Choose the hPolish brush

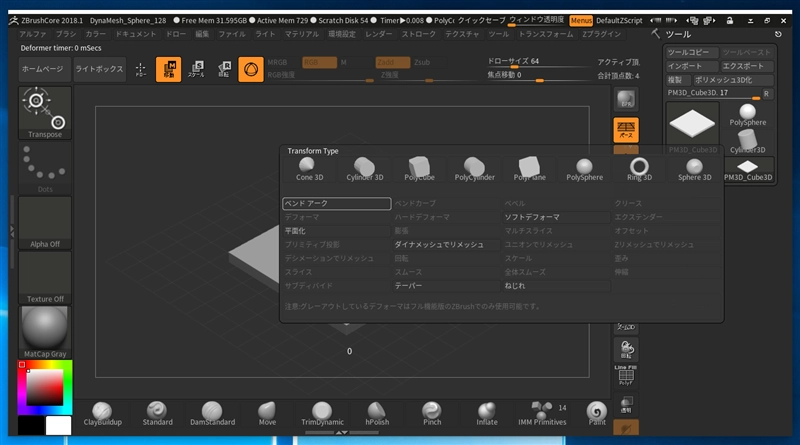pyautogui.click(x=377, y=414)
